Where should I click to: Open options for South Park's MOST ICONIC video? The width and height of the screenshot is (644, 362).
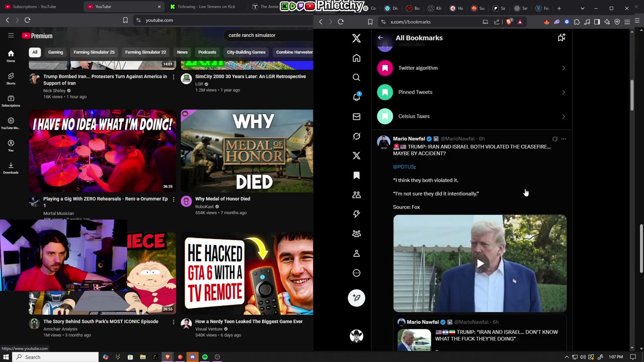[174, 322]
